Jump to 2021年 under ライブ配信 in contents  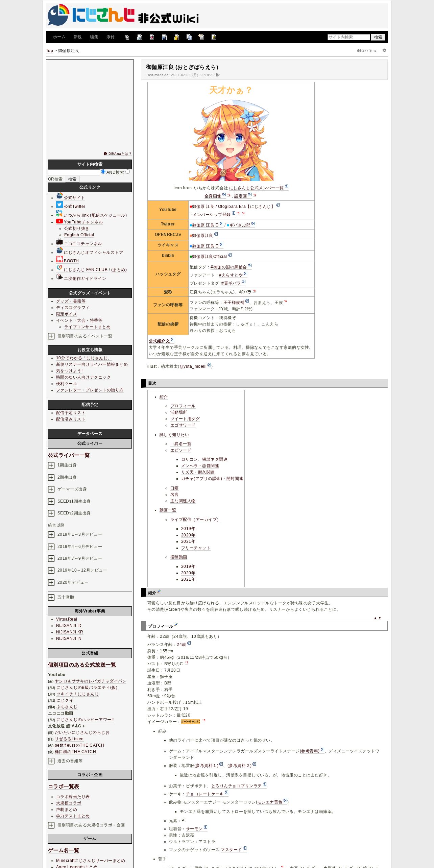[188, 541]
